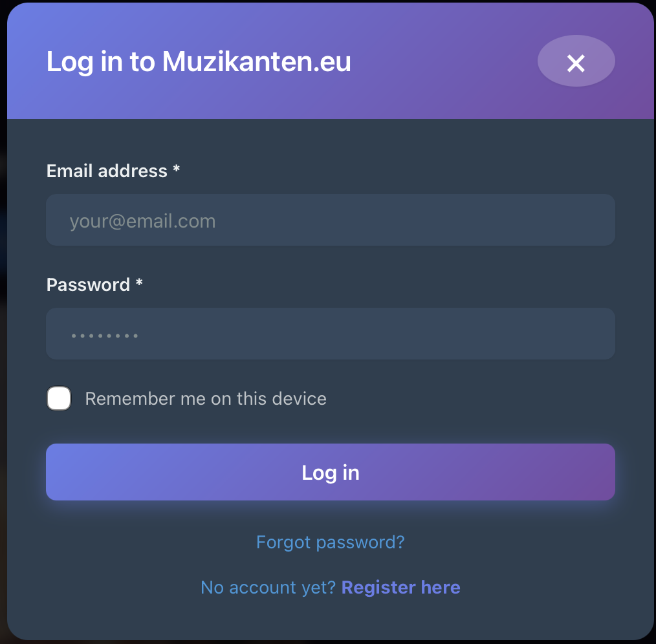Click the masked dots placeholder in Password
This screenshot has height=644, width=656.
(x=104, y=336)
